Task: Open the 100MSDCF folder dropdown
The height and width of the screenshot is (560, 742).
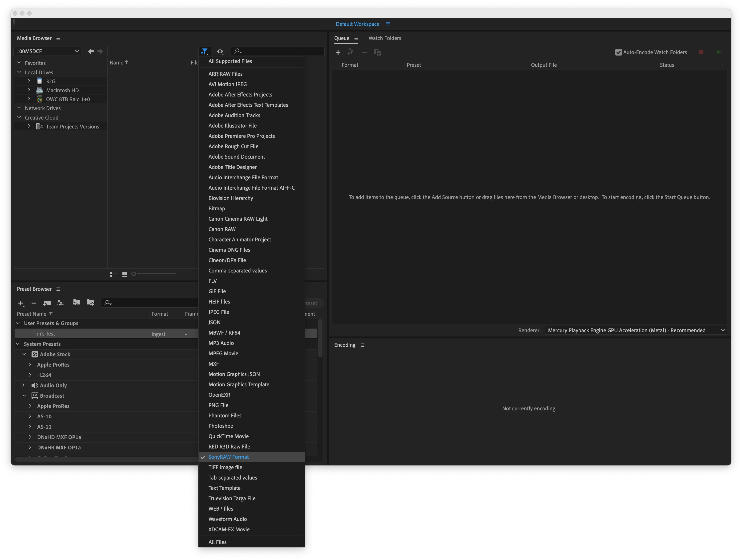Action: (x=47, y=51)
